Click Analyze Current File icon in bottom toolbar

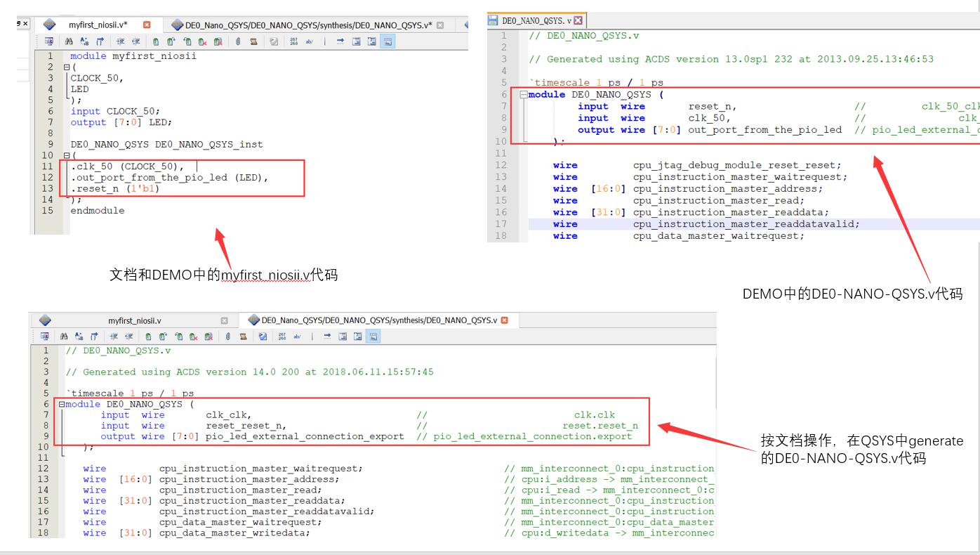pos(262,337)
